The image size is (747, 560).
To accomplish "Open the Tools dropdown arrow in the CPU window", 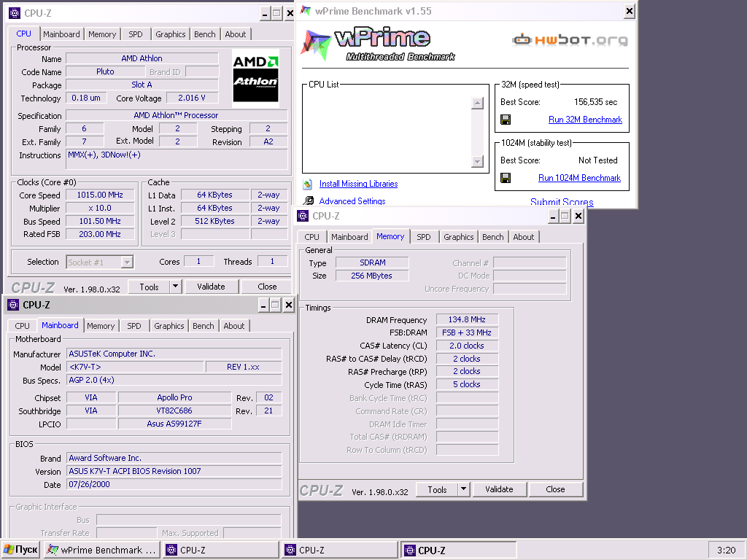I will click(175, 286).
